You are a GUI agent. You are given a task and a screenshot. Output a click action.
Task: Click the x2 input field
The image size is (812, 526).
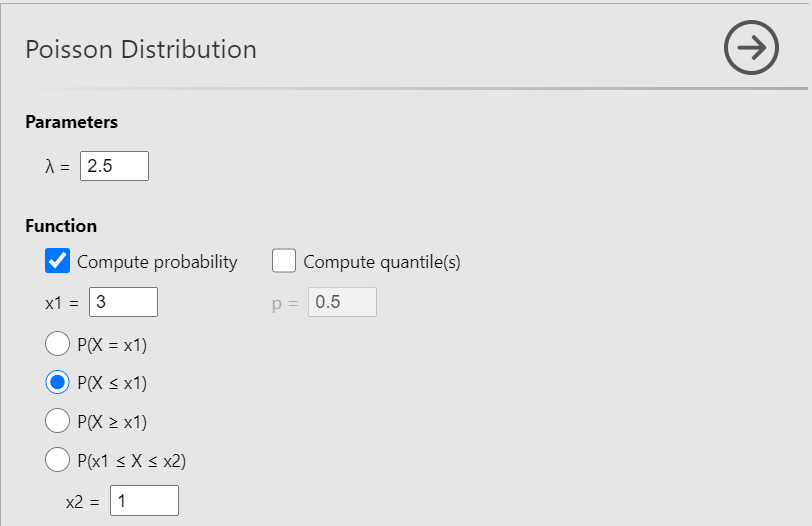pos(144,500)
